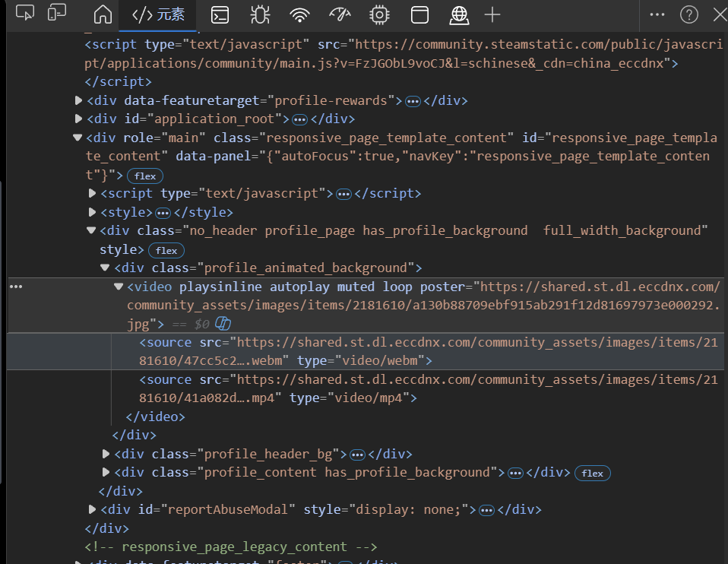
Task: Click ellipsis badge in script text/javascript node
Action: 343,194
